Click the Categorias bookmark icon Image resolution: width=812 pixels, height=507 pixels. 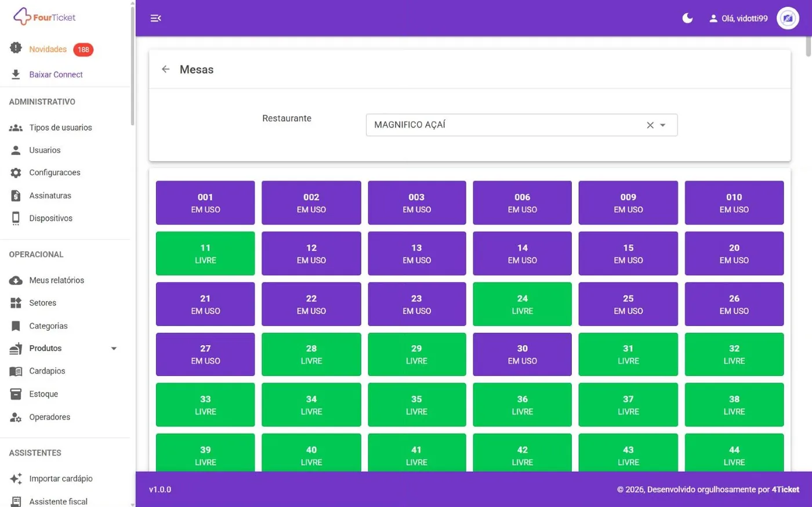[16, 326]
